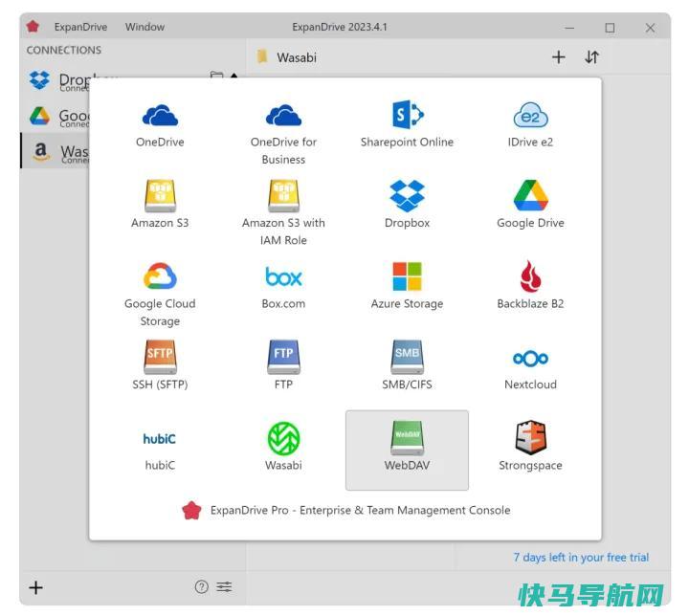Select the Wasabi connection in sidebar
Image resolution: width=689 pixels, height=616 pixels.
coord(55,151)
